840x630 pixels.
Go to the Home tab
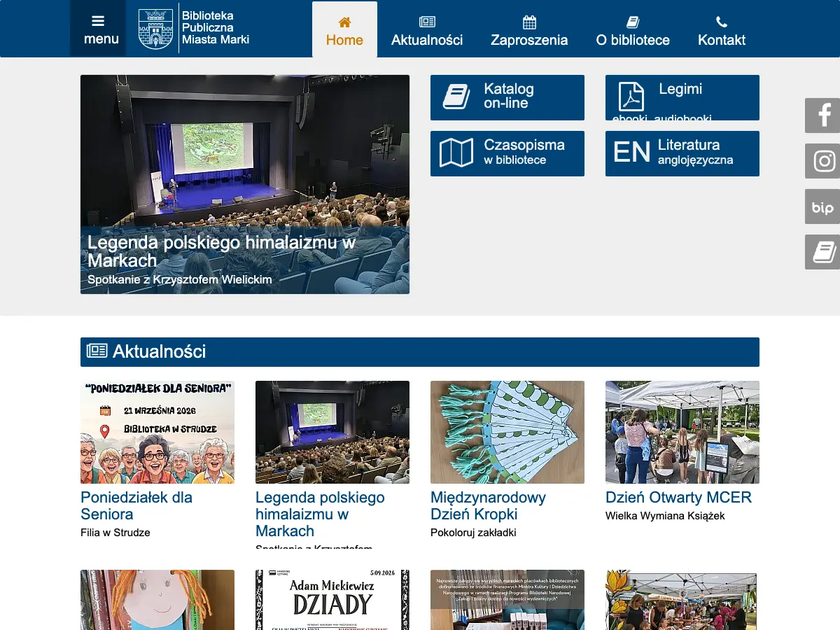coord(344,29)
